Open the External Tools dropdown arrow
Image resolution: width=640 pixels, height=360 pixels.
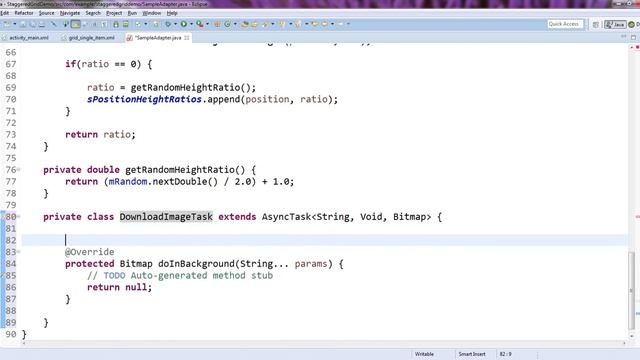coord(207,24)
